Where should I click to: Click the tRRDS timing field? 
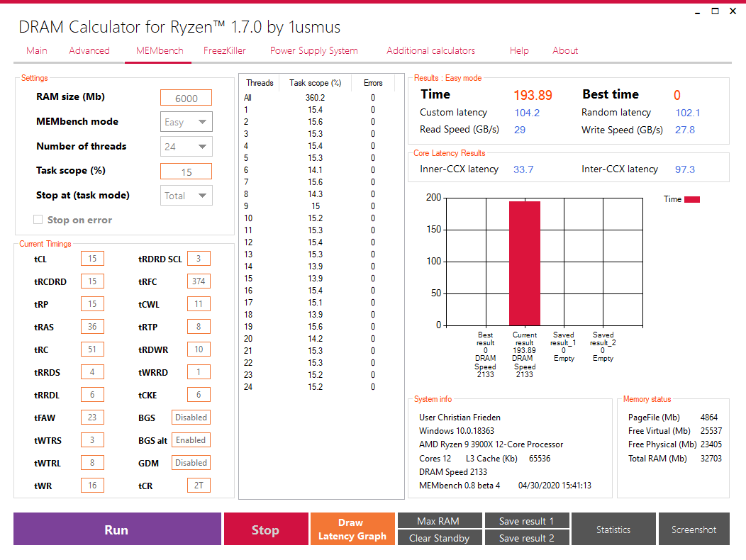coord(92,371)
